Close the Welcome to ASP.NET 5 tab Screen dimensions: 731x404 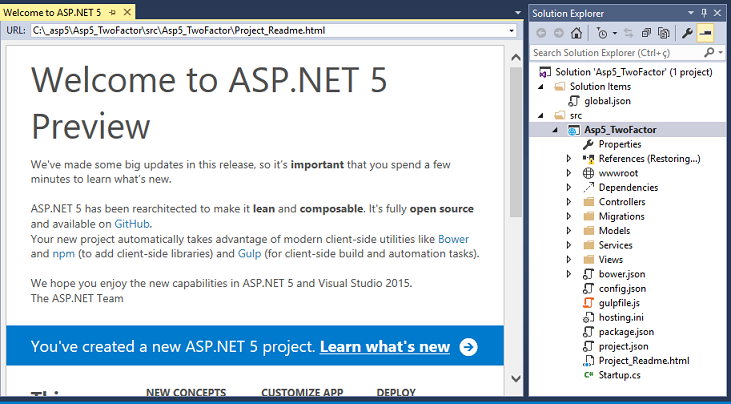(x=127, y=12)
